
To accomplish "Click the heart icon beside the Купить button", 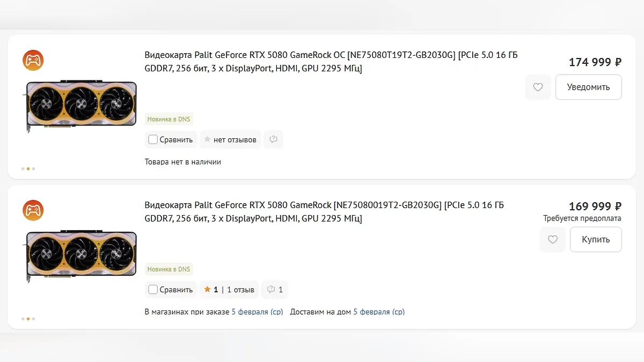I will tap(552, 240).
